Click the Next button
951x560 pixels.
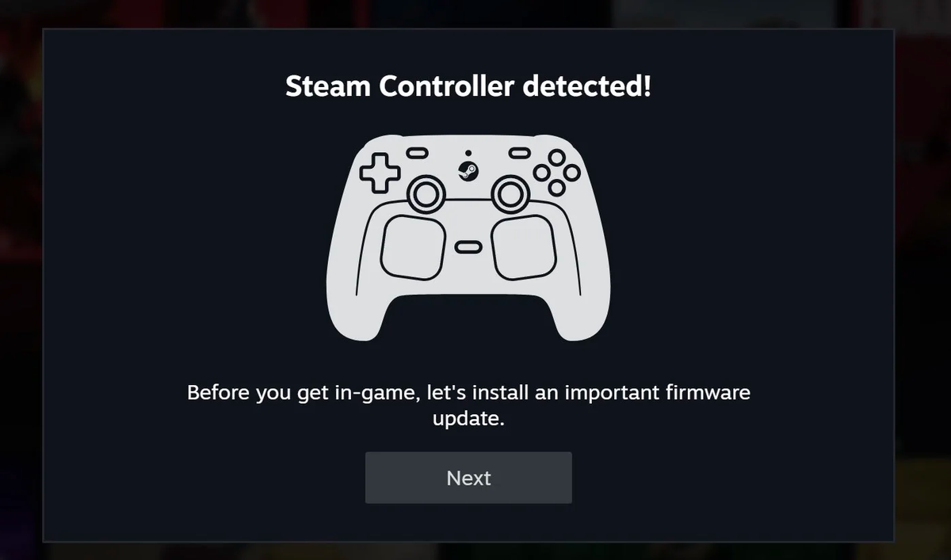click(x=468, y=478)
